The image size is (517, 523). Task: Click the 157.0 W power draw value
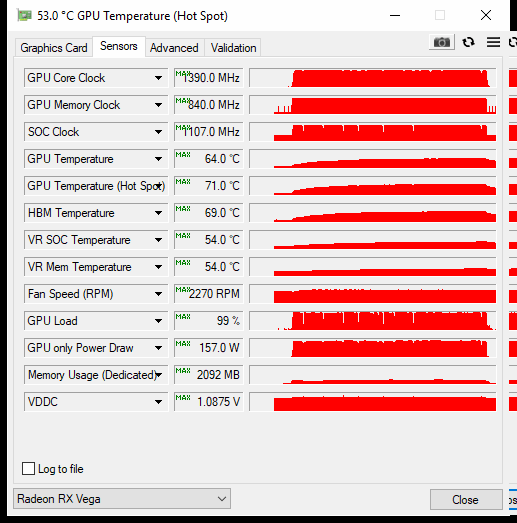pos(209,348)
